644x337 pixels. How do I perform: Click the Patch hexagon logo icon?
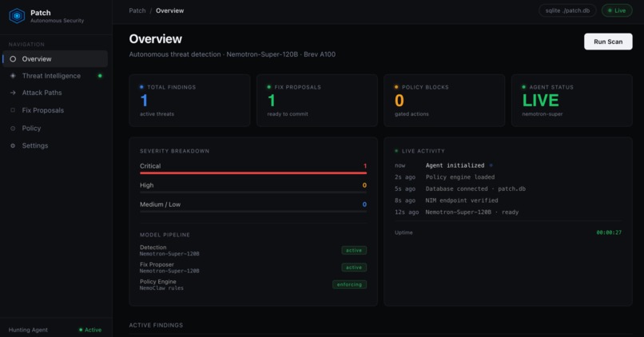(x=17, y=16)
